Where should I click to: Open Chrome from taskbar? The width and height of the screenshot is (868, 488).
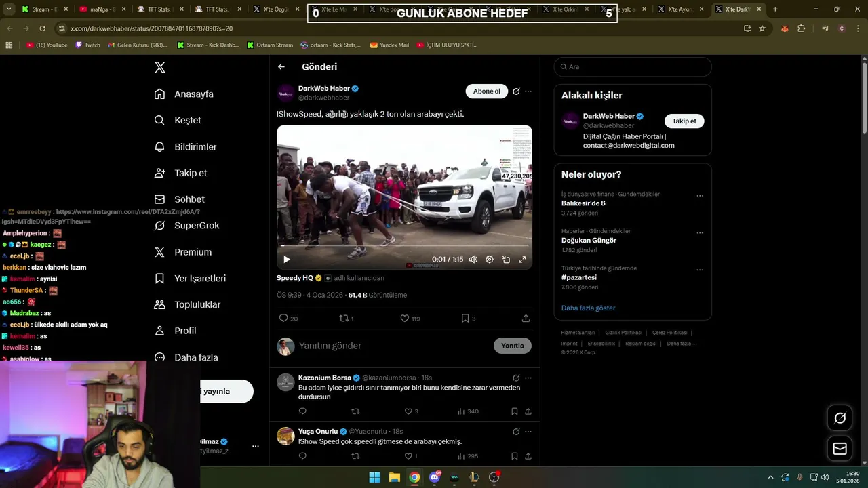[x=414, y=477]
